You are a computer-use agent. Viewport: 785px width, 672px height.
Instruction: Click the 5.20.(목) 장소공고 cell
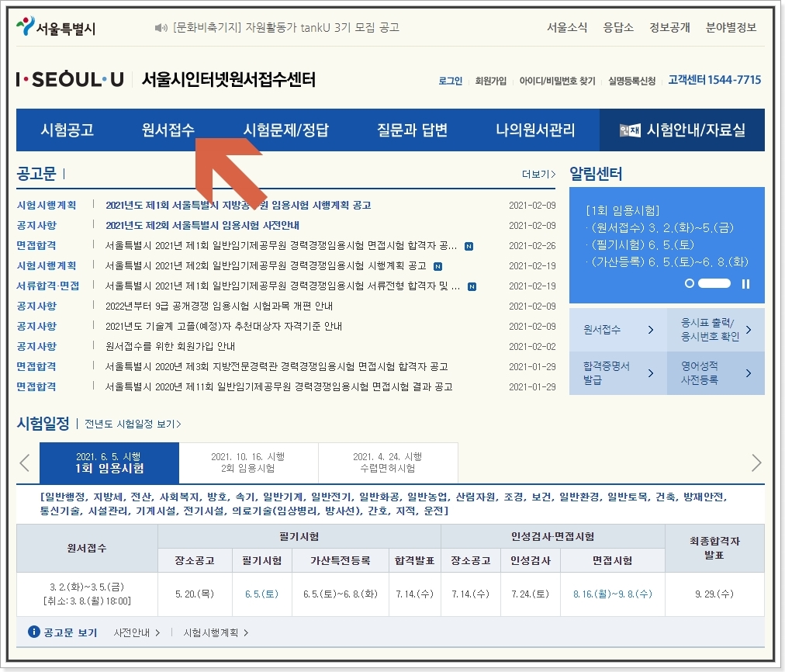tap(195, 594)
